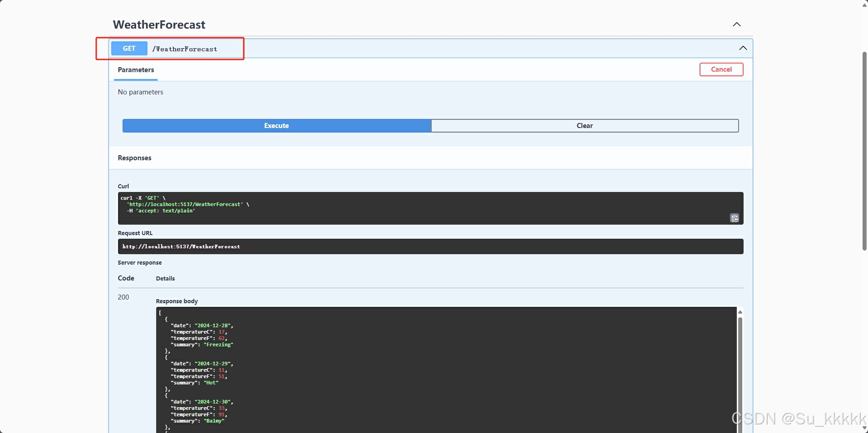Click the Details column header
The image size is (868, 433).
pyautogui.click(x=165, y=279)
